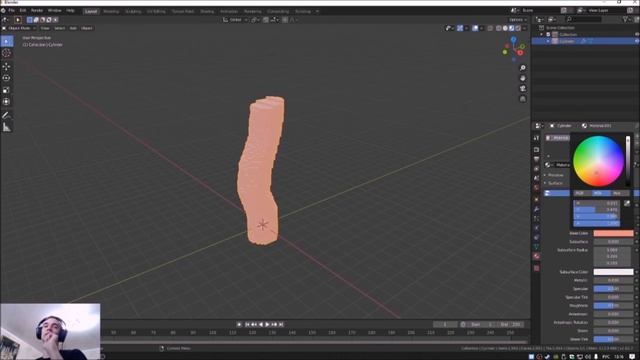The image size is (640, 360).
Task: Click the pan hand viewport icon
Action: coord(522,78)
